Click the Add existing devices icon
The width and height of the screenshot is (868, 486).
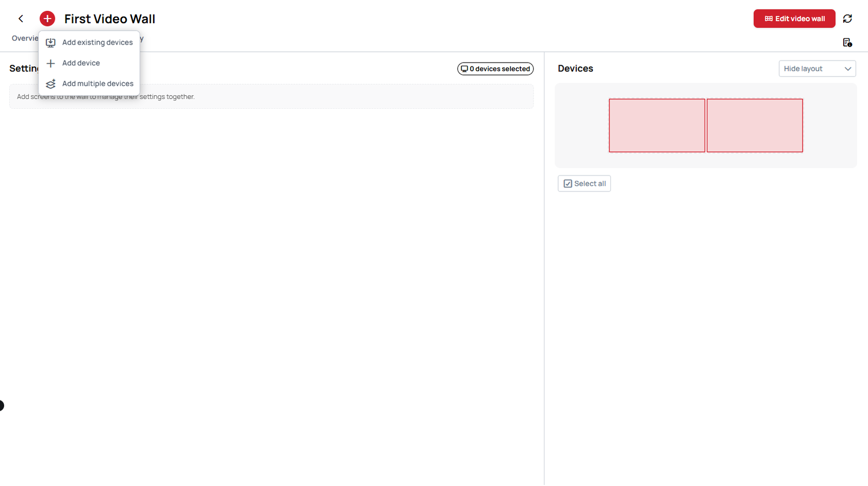click(x=51, y=42)
